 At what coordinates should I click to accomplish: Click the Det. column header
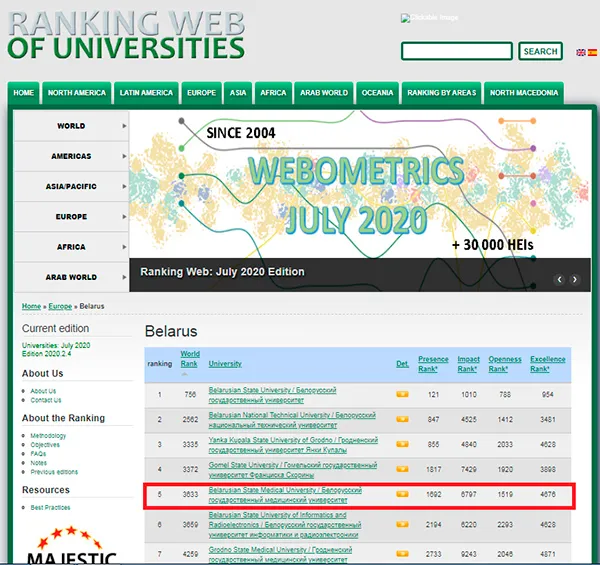[402, 363]
